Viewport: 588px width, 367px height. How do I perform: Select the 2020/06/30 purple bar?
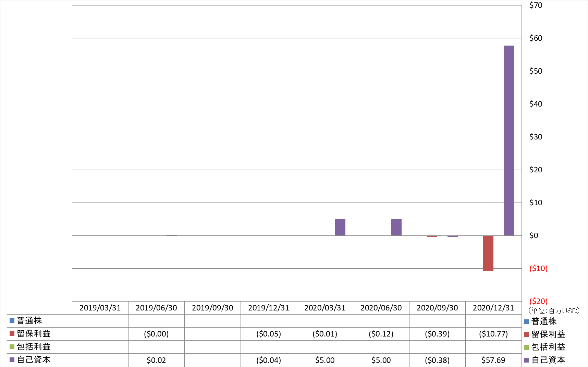tap(396, 227)
